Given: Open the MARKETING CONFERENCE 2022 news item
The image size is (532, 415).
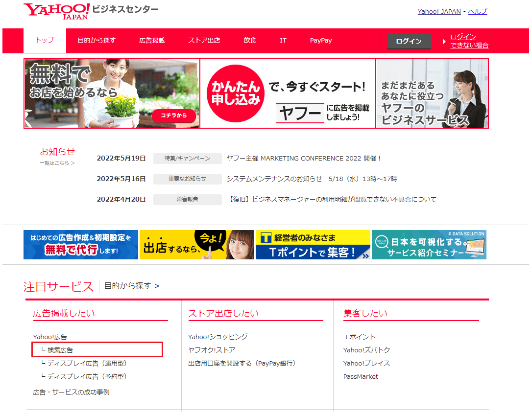Looking at the screenshot, I should point(303,158).
